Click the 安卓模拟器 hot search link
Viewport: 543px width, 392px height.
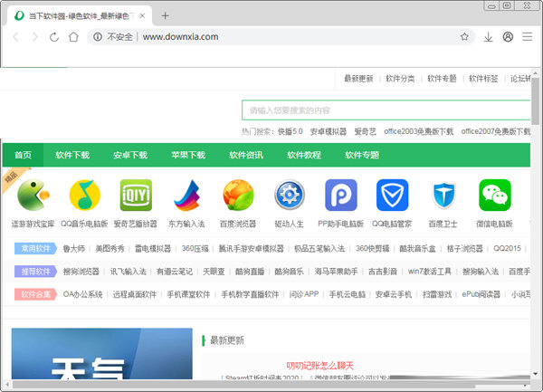tap(329, 131)
